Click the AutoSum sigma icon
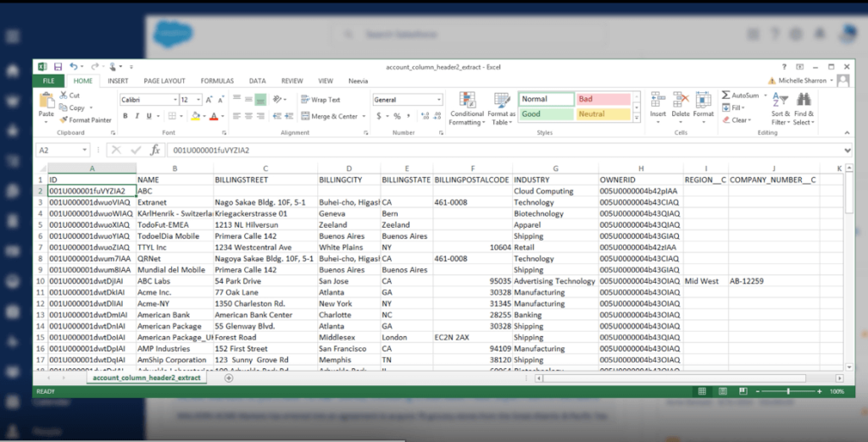This screenshot has width=868, height=442. click(726, 95)
